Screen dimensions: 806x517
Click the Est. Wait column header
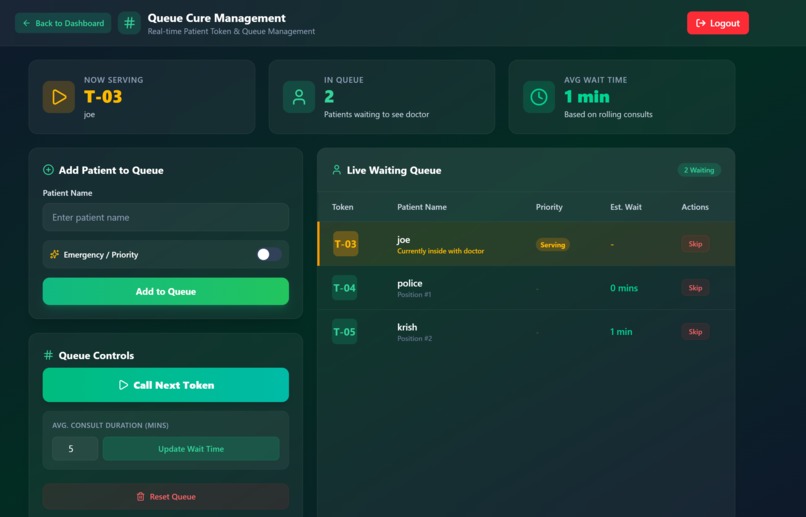coord(626,207)
